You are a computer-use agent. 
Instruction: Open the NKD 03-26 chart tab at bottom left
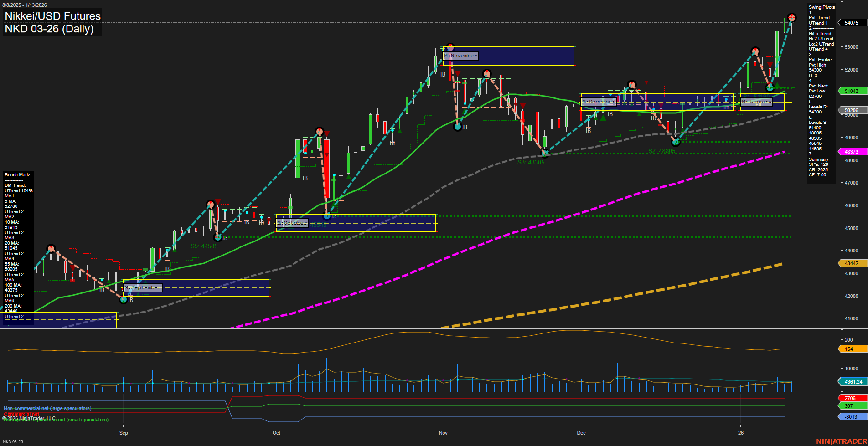13,441
